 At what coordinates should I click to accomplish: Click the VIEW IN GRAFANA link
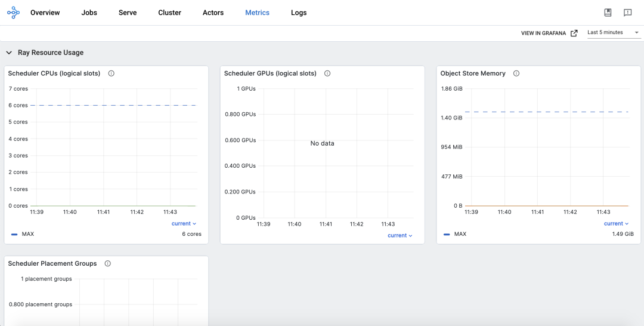pyautogui.click(x=543, y=33)
